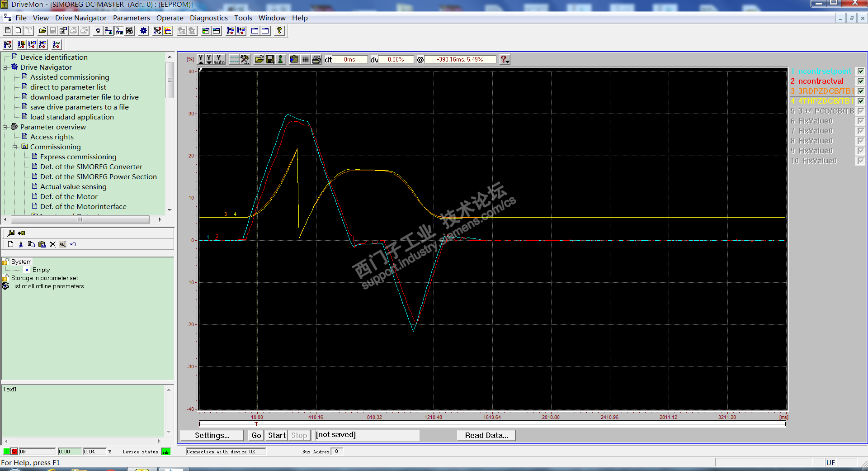Click the trace time range slider bar

[x=492, y=424]
